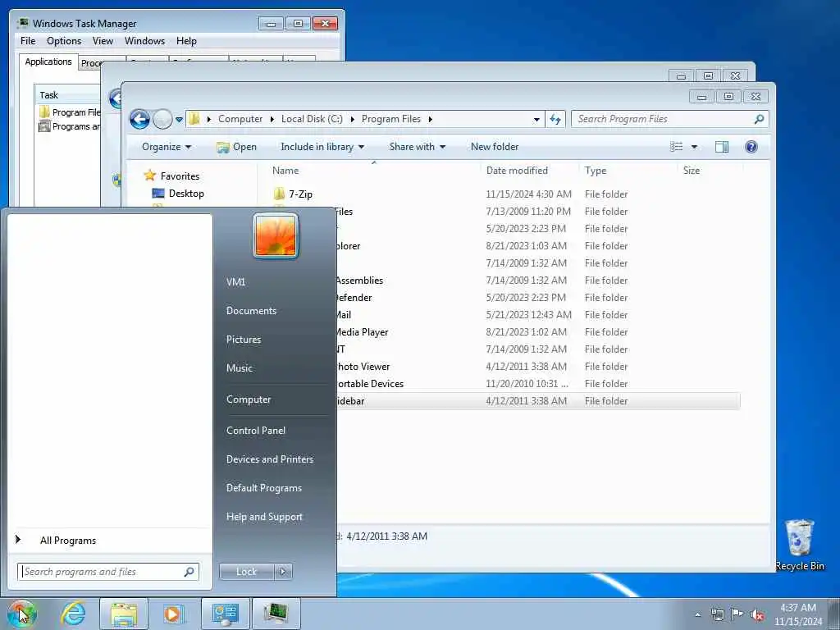Open Control Panel from the Start menu

pos(256,430)
